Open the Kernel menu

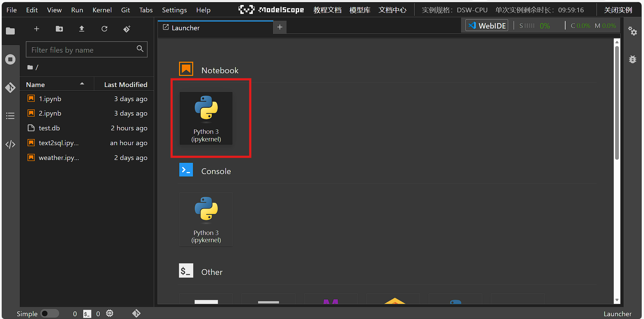coord(102,10)
